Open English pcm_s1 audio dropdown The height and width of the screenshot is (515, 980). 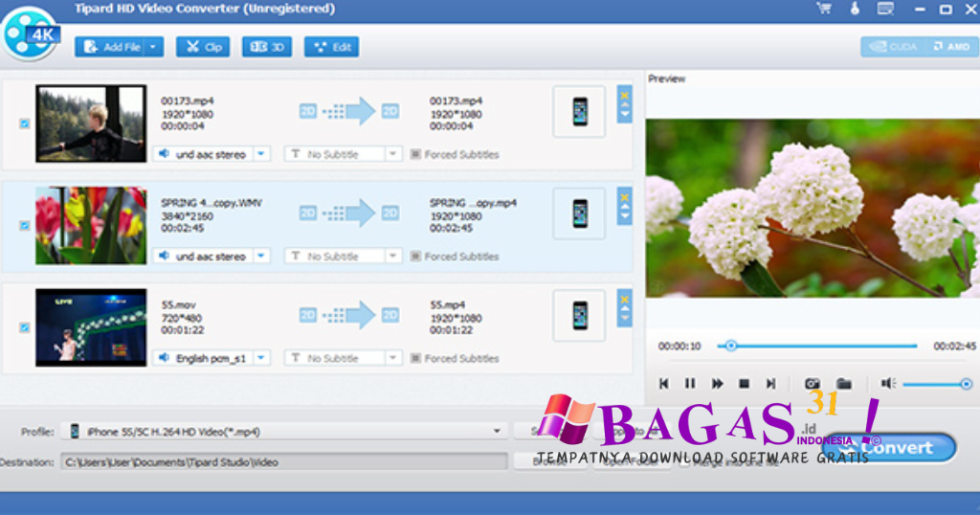[261, 357]
